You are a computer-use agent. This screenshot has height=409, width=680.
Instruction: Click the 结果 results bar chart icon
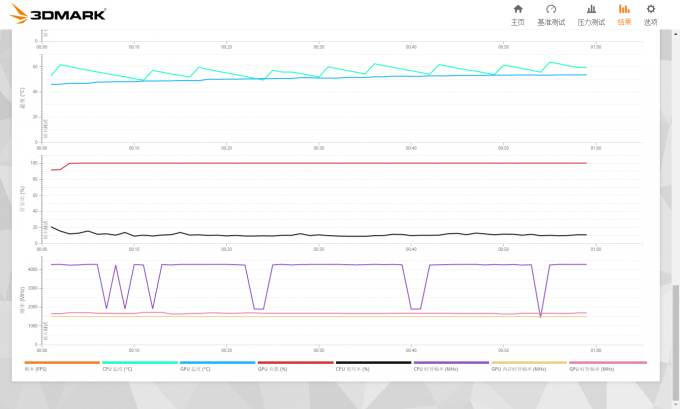pyautogui.click(x=624, y=14)
